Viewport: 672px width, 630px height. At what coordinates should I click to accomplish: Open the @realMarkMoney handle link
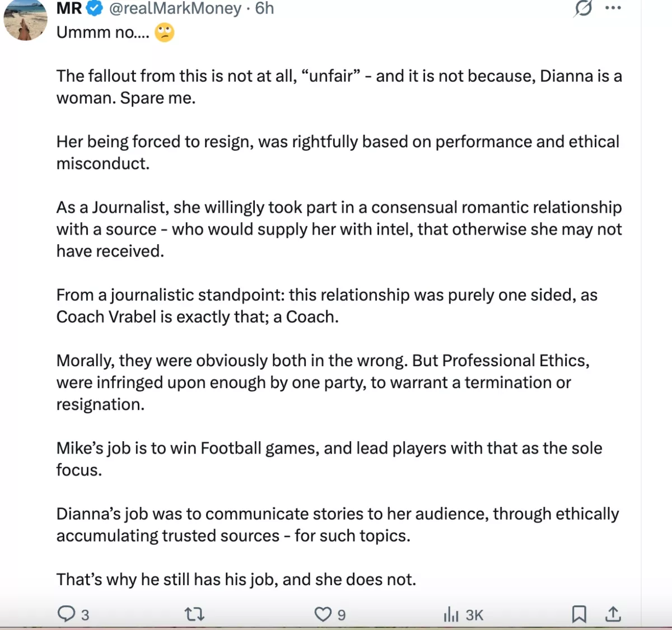coord(175,8)
